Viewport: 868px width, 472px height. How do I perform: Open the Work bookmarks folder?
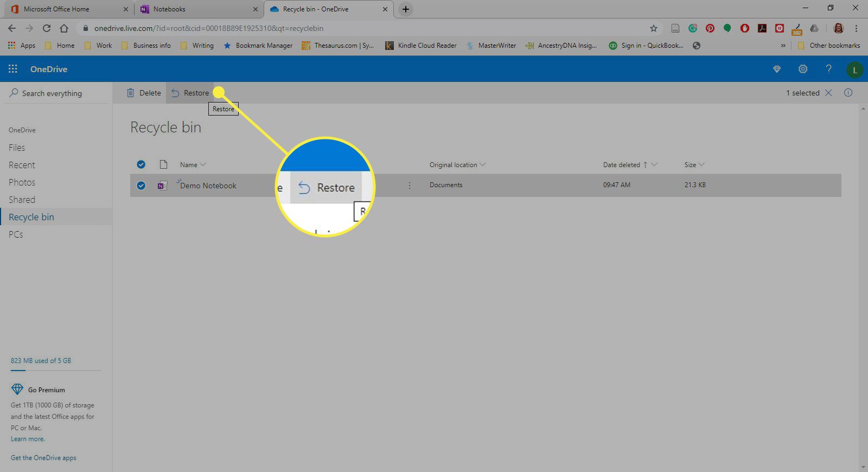98,46
